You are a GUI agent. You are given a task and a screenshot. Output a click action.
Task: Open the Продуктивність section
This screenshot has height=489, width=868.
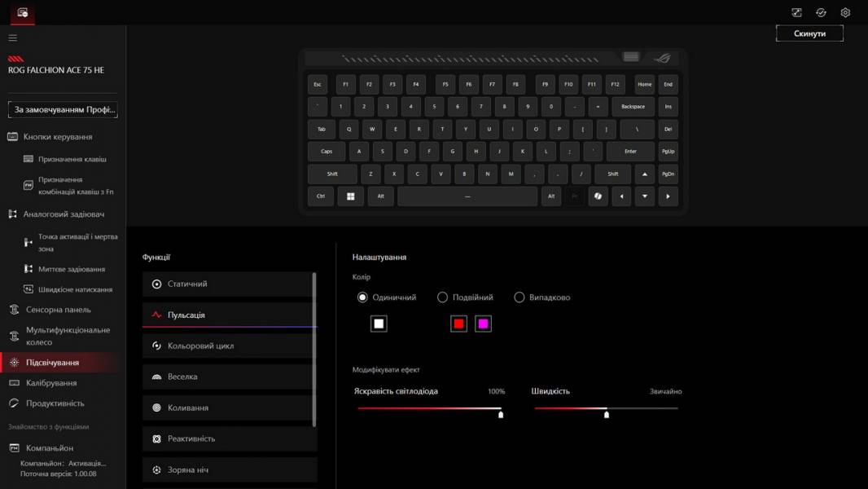click(x=55, y=403)
